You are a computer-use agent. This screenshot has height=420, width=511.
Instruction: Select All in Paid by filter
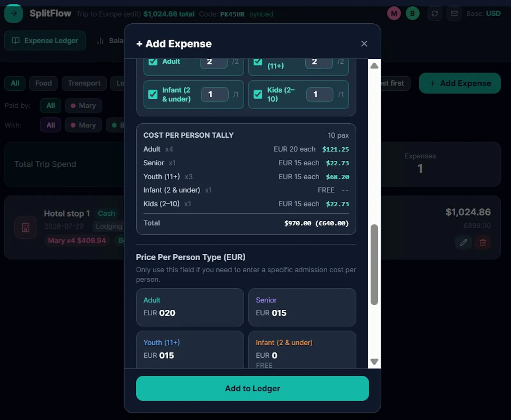click(x=50, y=106)
